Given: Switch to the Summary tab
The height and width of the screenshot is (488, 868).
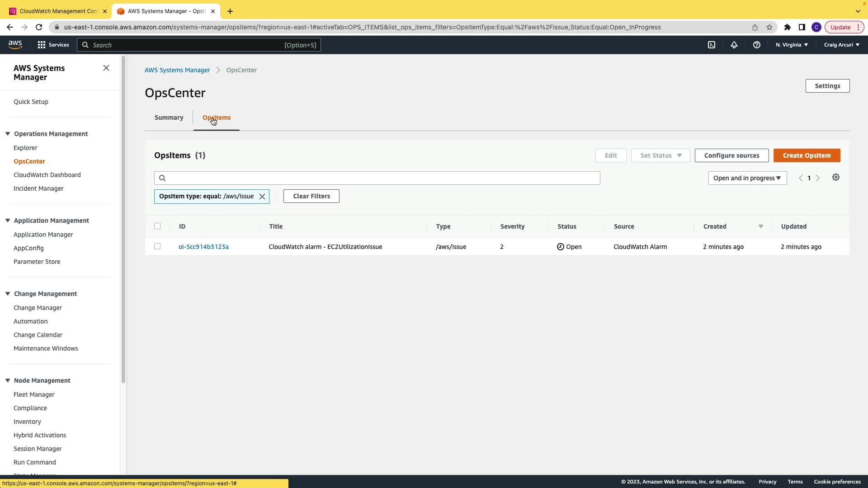Looking at the screenshot, I should 169,117.
